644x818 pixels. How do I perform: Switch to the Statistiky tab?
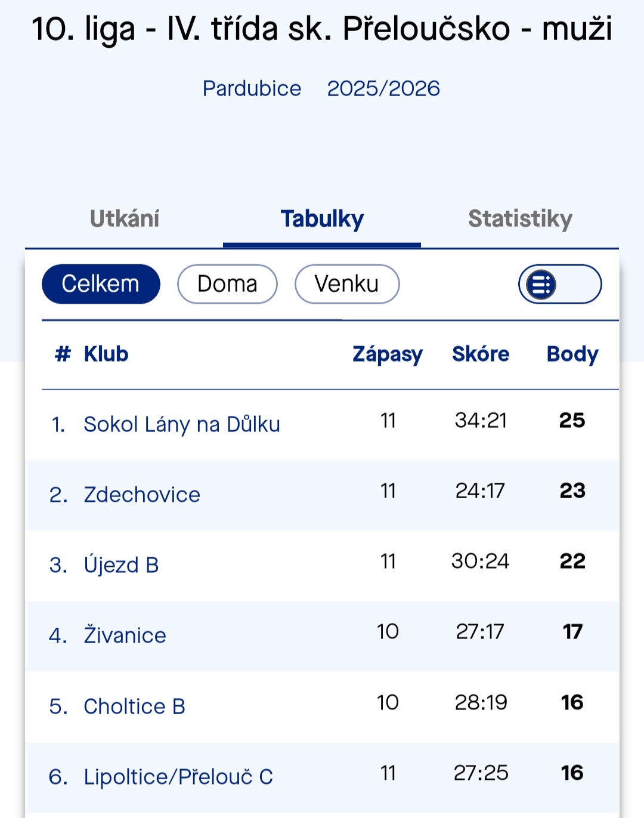520,219
